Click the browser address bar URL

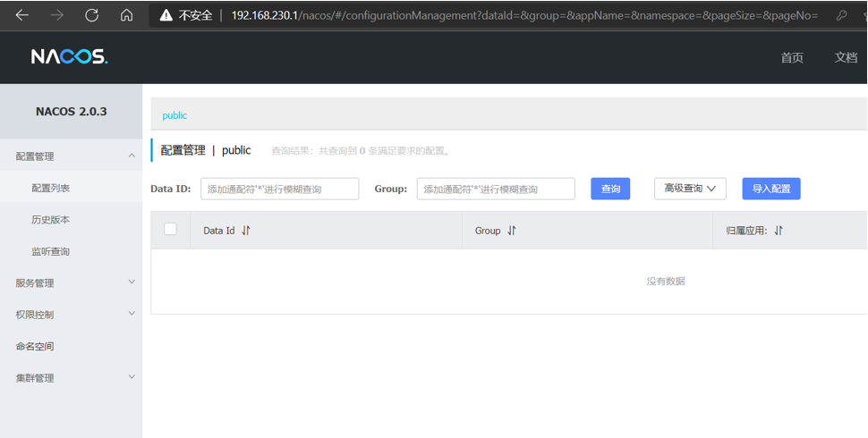point(524,15)
